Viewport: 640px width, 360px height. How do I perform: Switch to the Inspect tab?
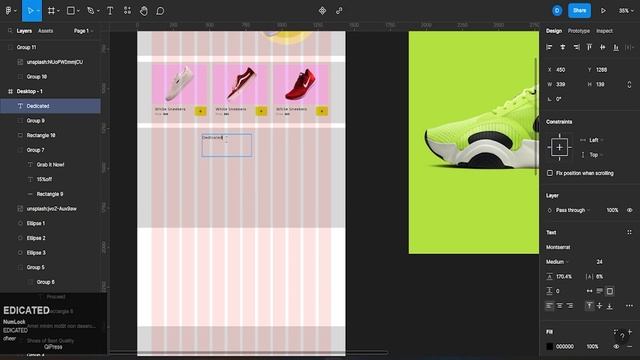point(604,31)
